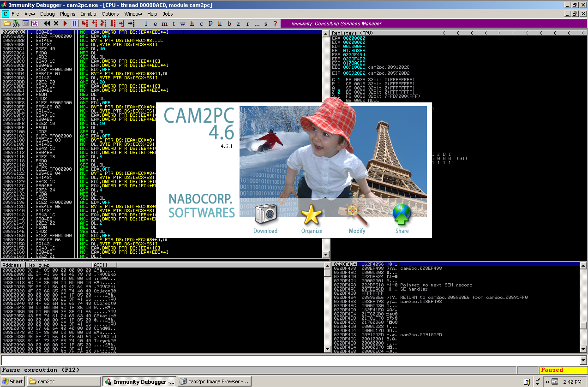
Task: Switch to the cam2pc folder taskbar button
Action: click(x=64, y=381)
